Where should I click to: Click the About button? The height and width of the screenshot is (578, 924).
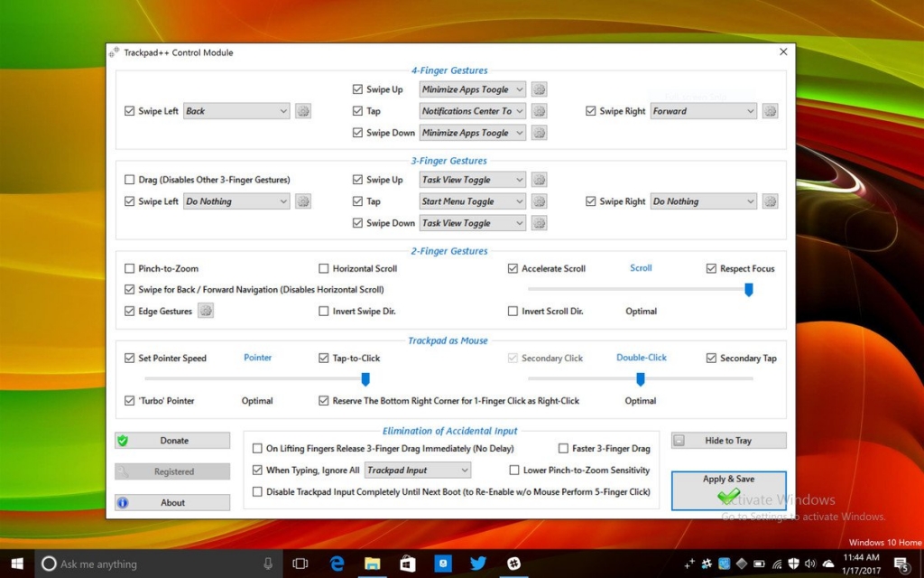pos(172,502)
